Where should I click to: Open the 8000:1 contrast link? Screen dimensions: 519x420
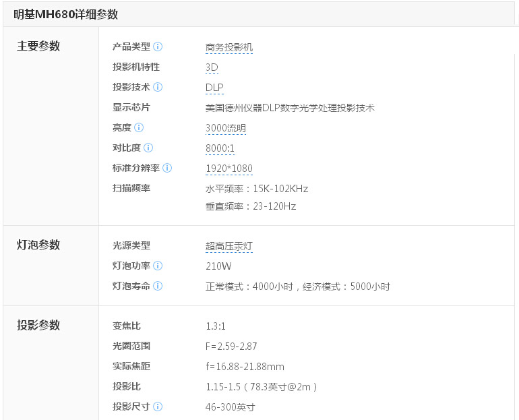220,148
